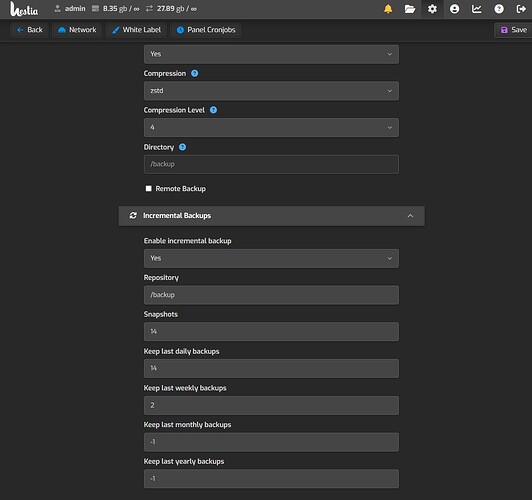Open the White Label page
This screenshot has height=500, width=532.
136,30
